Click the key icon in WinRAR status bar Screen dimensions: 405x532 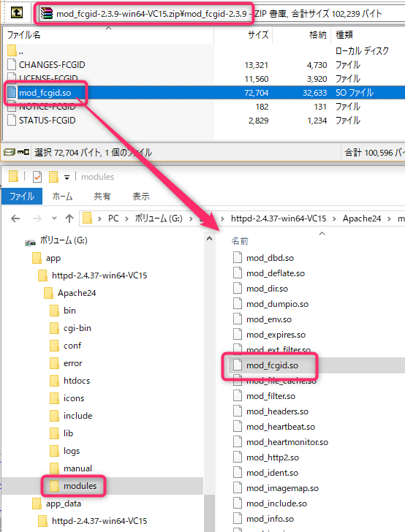click(x=23, y=152)
